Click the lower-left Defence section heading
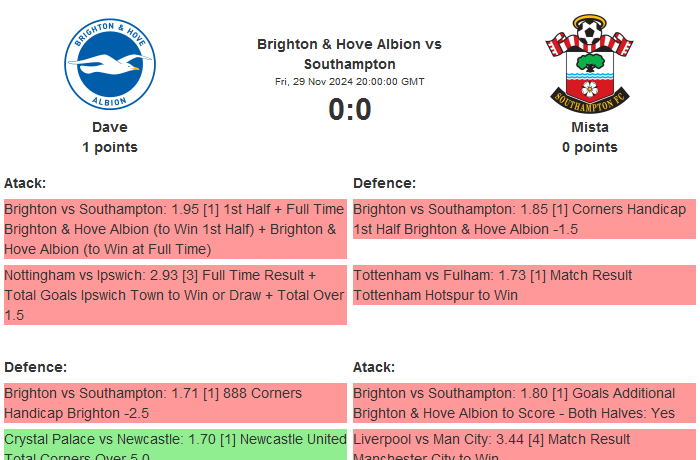 [35, 367]
